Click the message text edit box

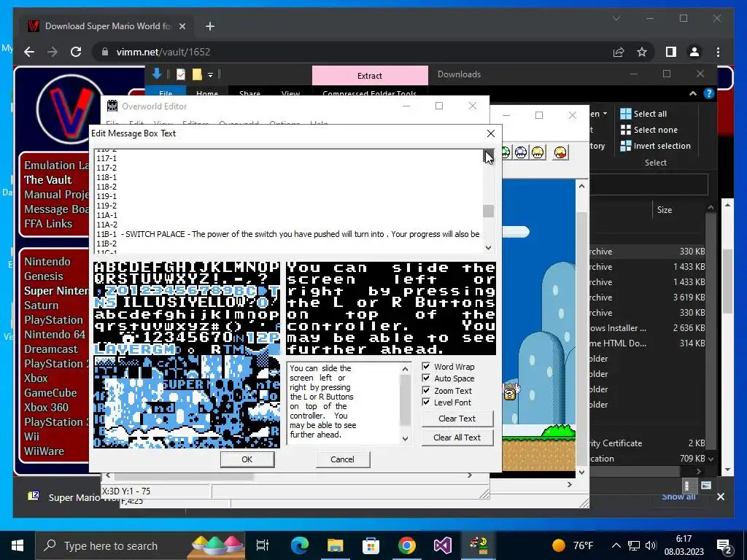click(x=344, y=404)
